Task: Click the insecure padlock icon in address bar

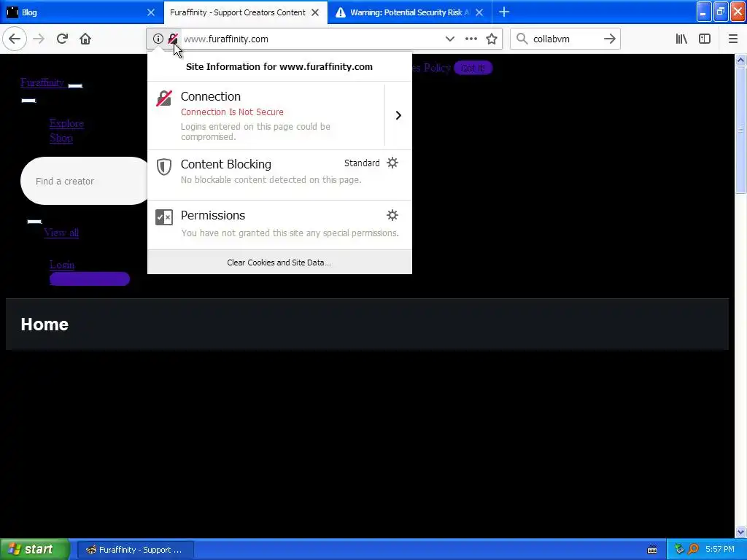Action: click(x=172, y=39)
